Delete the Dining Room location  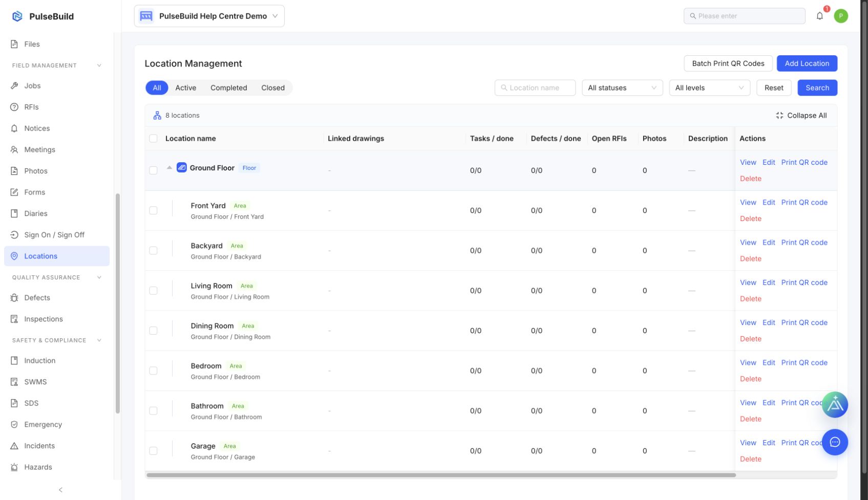pos(750,339)
